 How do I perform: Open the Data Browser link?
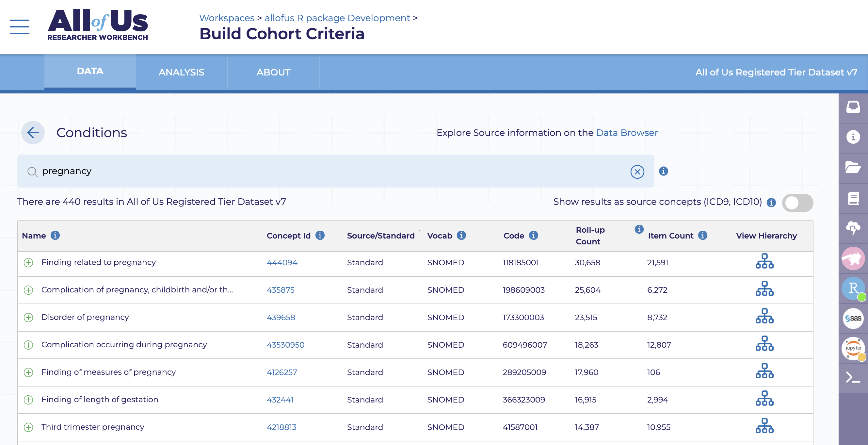[x=627, y=133]
